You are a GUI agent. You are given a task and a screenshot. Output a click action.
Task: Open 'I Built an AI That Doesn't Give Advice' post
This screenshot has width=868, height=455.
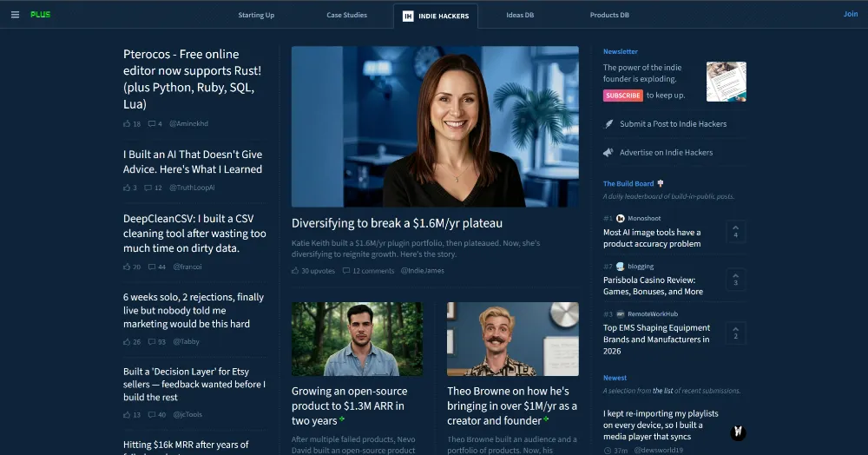pyautogui.click(x=193, y=162)
